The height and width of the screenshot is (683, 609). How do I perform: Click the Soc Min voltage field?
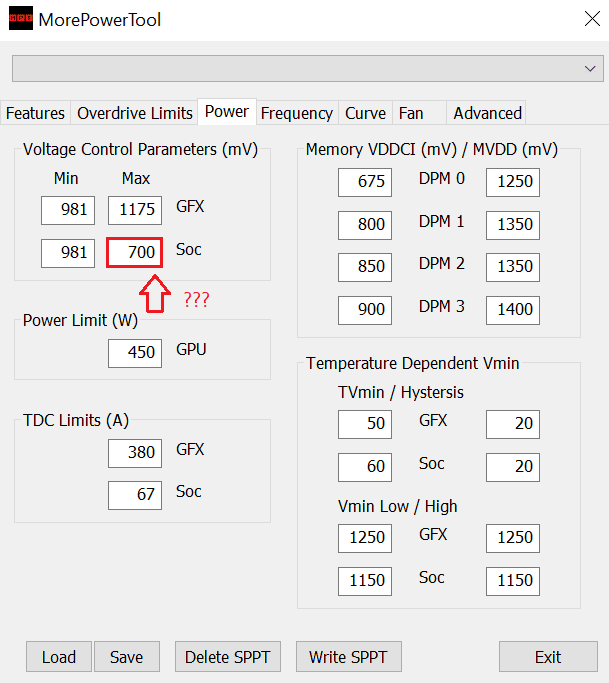click(68, 253)
